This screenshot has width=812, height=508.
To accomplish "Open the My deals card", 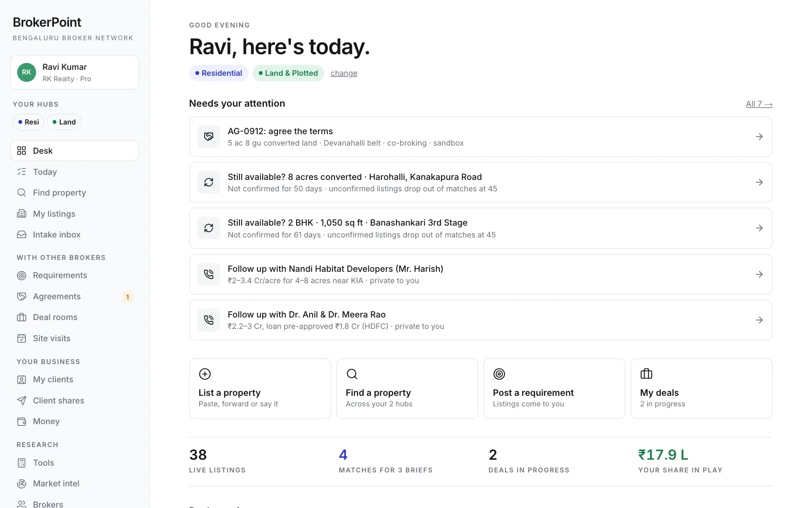I will coord(702,389).
